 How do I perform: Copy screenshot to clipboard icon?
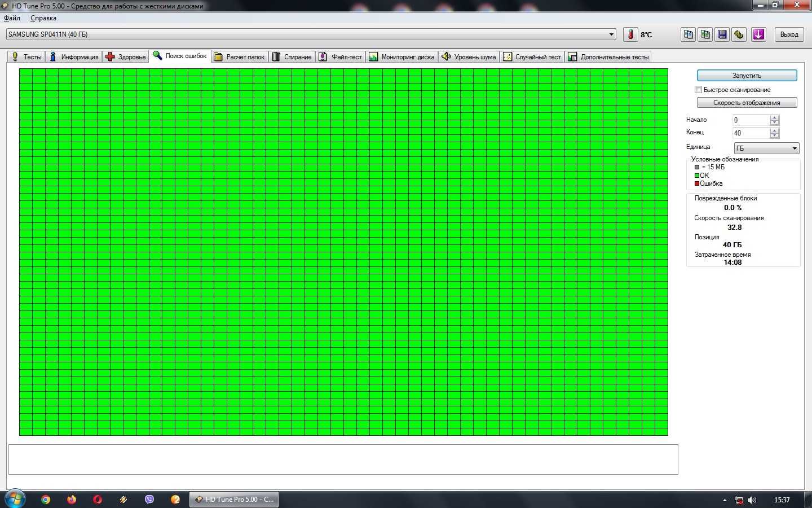pyautogui.click(x=705, y=34)
